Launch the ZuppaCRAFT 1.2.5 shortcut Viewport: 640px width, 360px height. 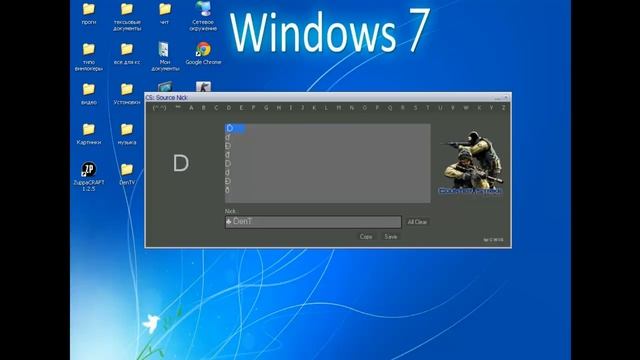(x=89, y=177)
